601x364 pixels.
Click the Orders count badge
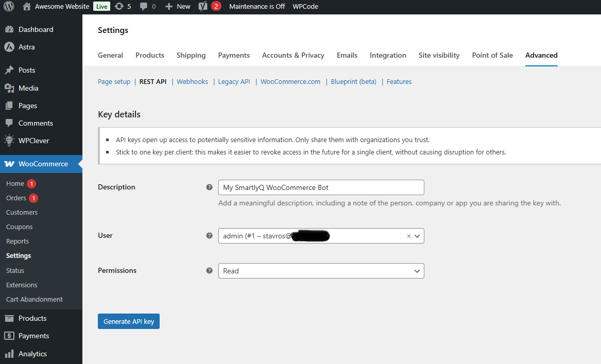tap(33, 198)
